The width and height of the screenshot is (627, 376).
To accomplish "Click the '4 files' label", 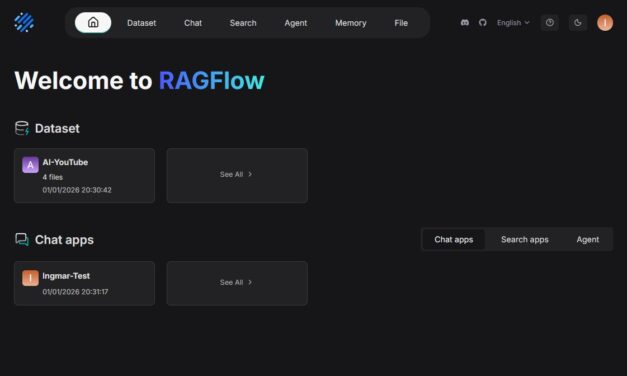I will point(53,177).
